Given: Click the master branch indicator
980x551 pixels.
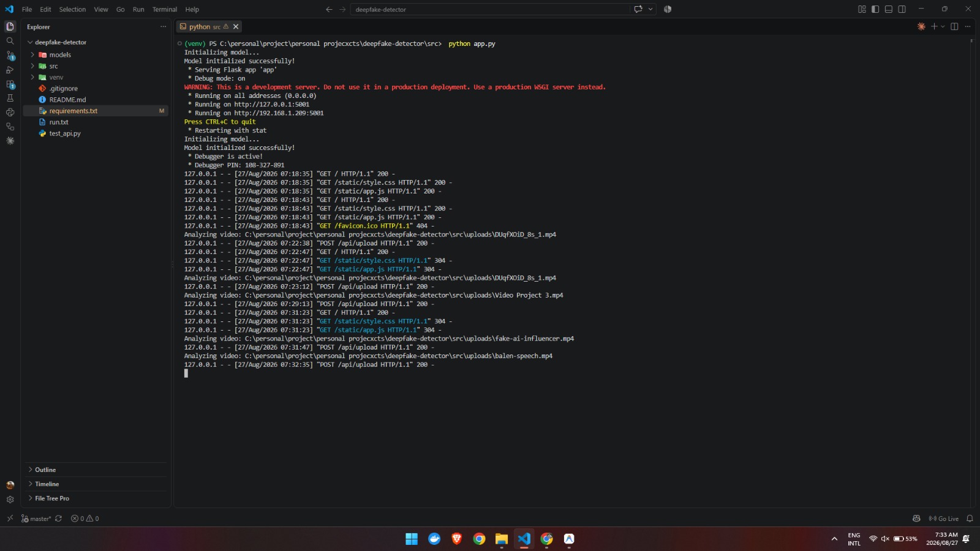Looking at the screenshot, I should 36,519.
